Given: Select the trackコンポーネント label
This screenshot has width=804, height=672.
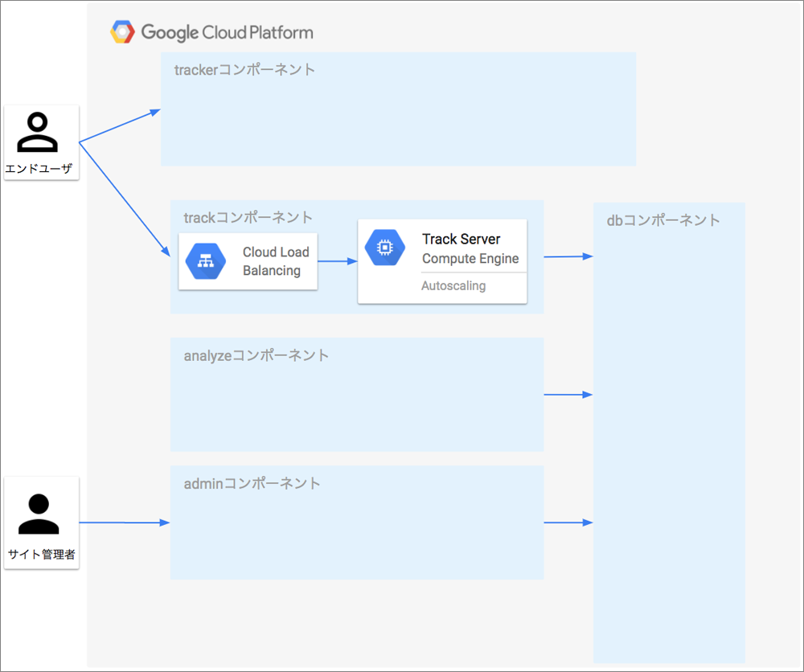Looking at the screenshot, I should tap(248, 217).
